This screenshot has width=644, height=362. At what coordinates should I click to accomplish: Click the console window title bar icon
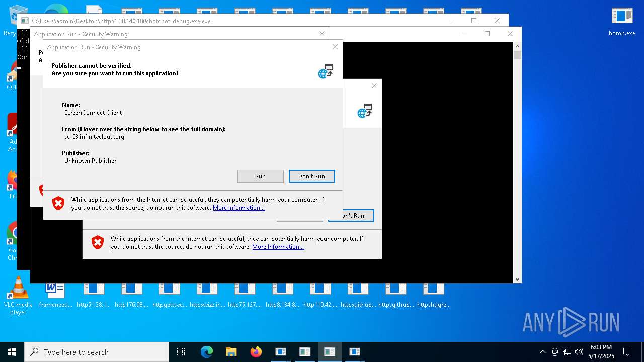pos(25,21)
